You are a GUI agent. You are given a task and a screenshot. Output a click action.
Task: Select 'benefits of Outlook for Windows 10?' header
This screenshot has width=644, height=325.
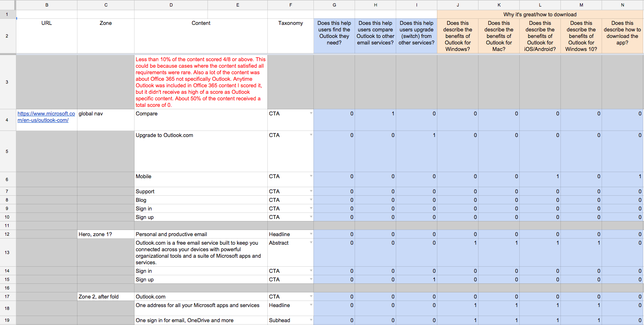581,36
